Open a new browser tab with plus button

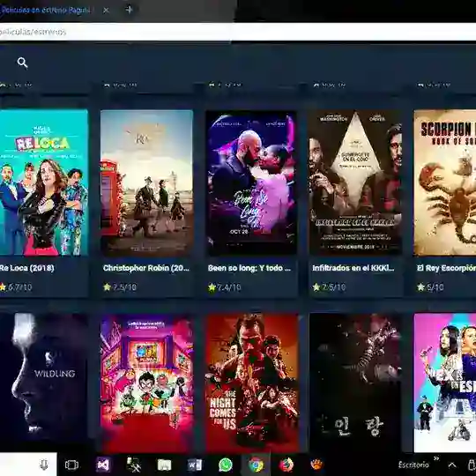129,10
